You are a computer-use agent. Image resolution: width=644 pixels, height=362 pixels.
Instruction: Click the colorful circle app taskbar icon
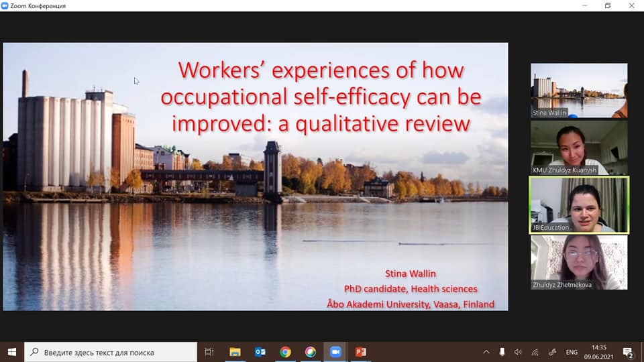[x=310, y=352]
